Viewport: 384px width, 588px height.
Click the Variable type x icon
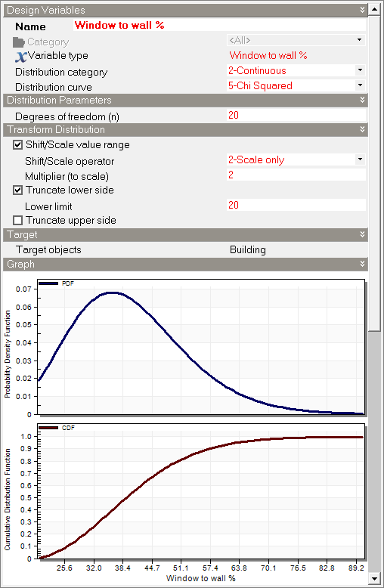pyautogui.click(x=21, y=57)
